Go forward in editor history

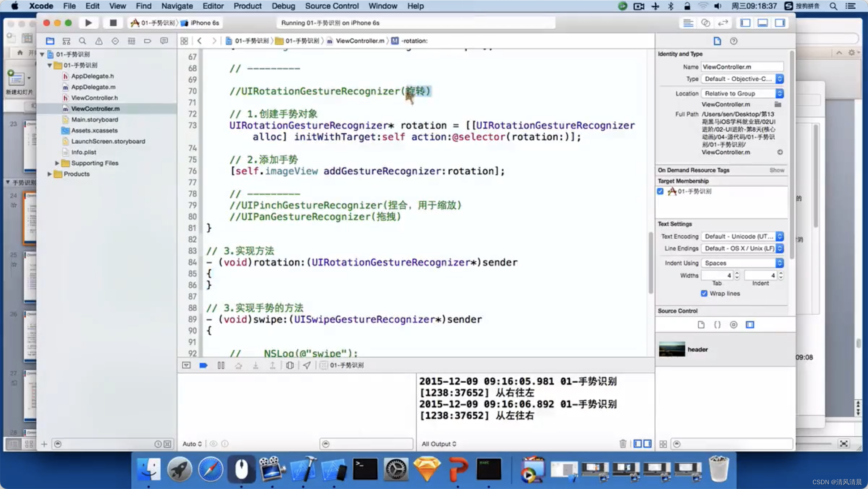pyautogui.click(x=214, y=41)
